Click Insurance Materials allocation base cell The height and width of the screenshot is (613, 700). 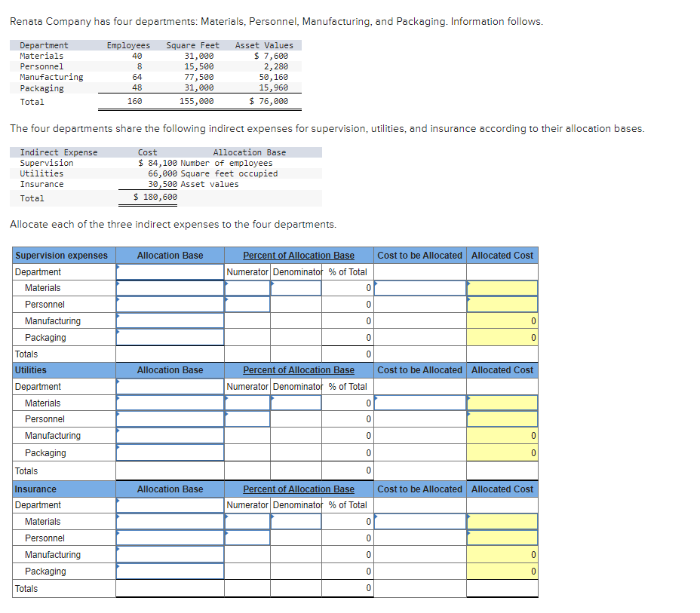tap(170, 522)
